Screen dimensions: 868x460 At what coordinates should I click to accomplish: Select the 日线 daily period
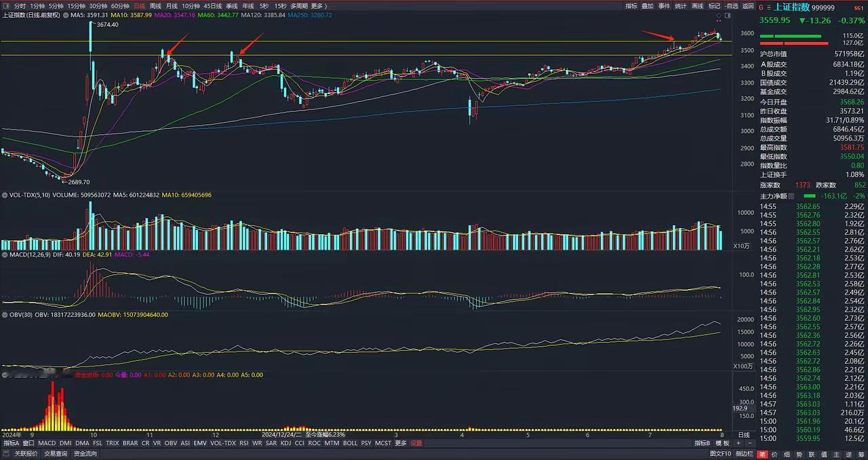[x=140, y=5]
